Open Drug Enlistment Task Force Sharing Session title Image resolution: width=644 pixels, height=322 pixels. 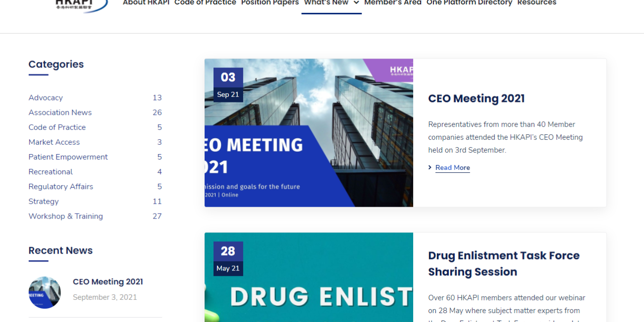(x=504, y=264)
